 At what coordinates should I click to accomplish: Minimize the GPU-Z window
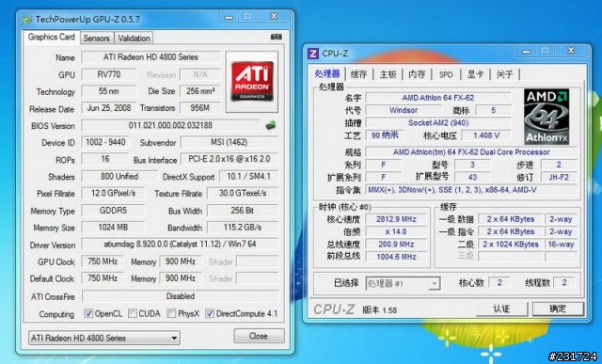click(x=230, y=17)
